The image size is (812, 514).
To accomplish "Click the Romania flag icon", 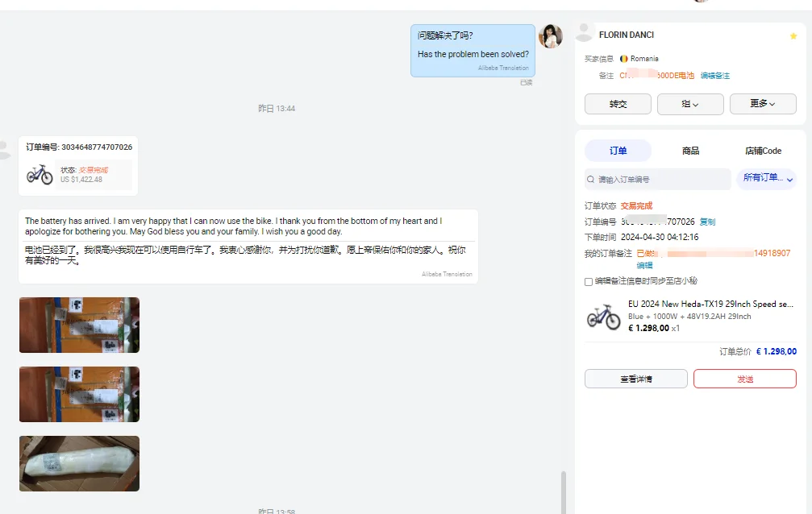I will [x=623, y=58].
